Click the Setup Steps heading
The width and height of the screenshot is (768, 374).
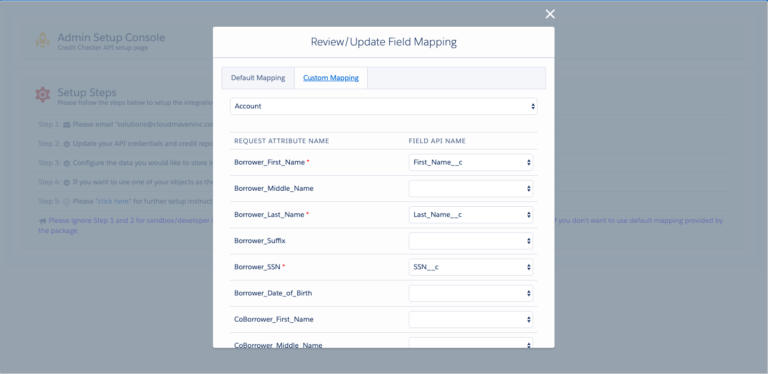tap(87, 93)
